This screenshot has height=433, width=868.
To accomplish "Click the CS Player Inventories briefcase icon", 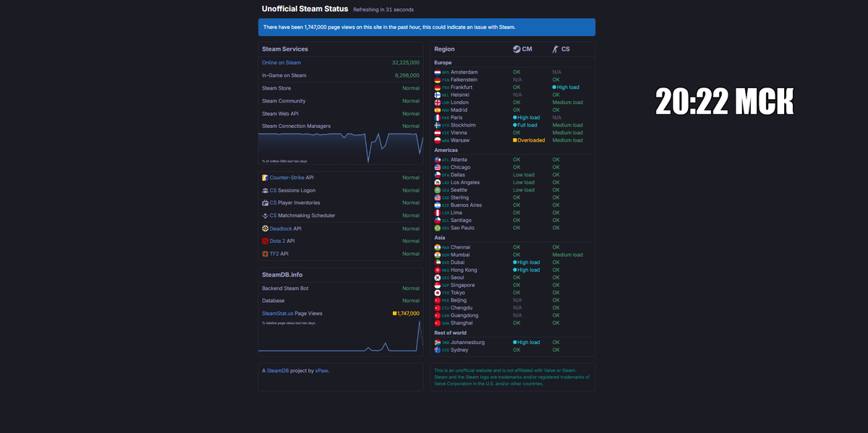I will point(265,202).
